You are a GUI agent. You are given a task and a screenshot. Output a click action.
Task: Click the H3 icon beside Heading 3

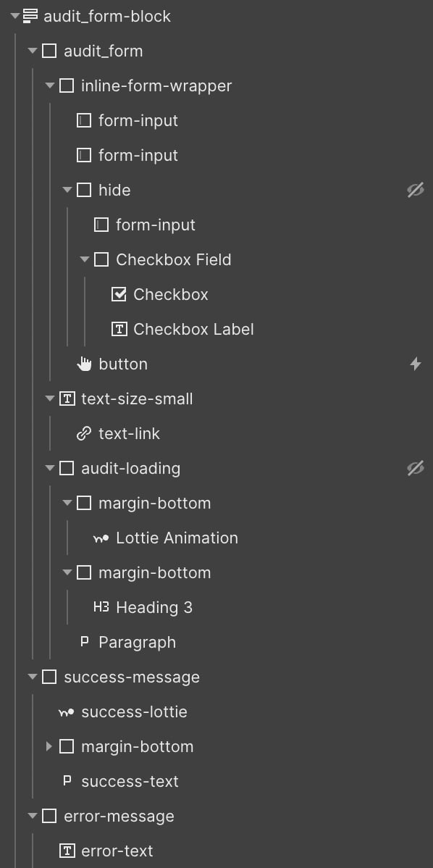click(101, 607)
